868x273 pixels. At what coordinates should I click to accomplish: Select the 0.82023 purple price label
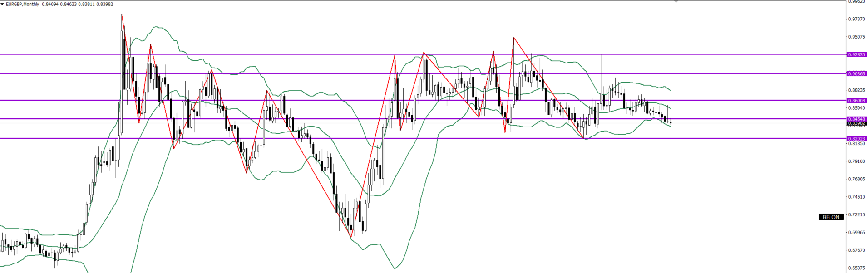click(x=857, y=139)
